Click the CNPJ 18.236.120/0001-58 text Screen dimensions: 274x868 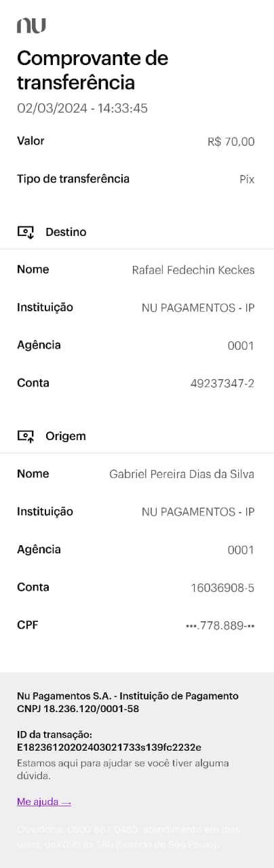(x=78, y=708)
